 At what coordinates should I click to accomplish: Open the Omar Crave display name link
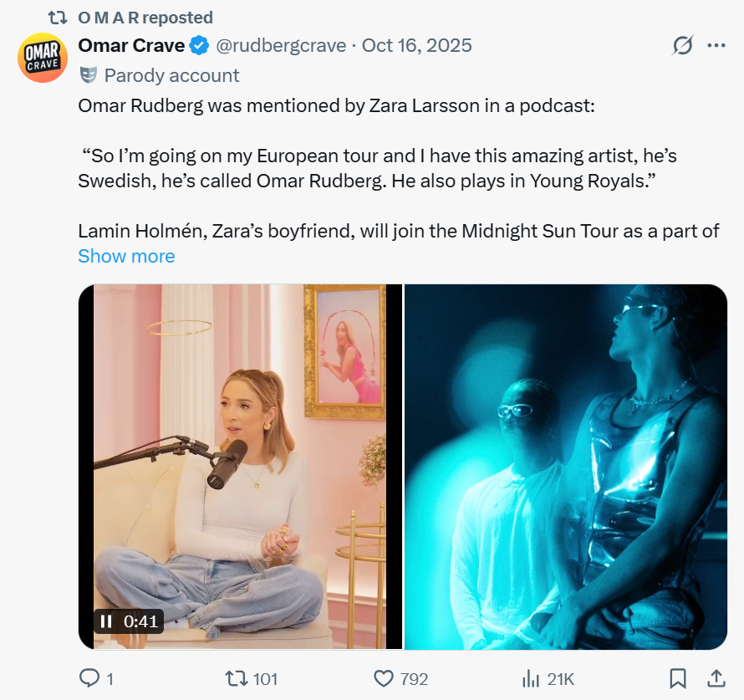[131, 45]
